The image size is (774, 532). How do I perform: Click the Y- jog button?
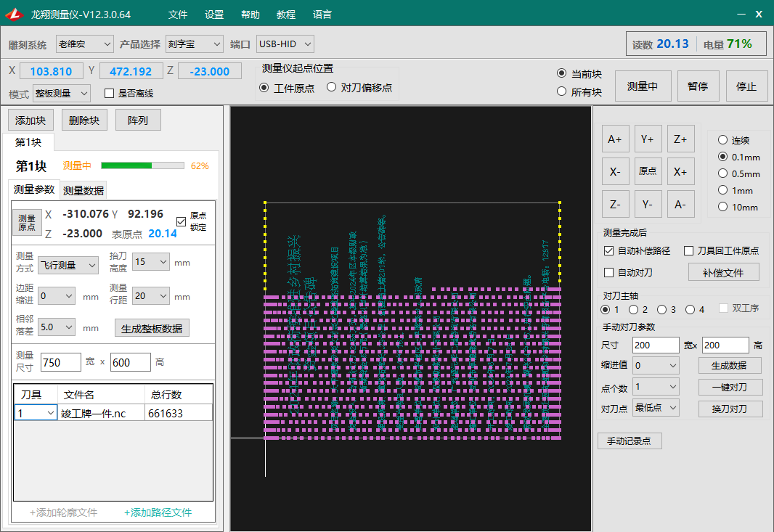point(648,204)
